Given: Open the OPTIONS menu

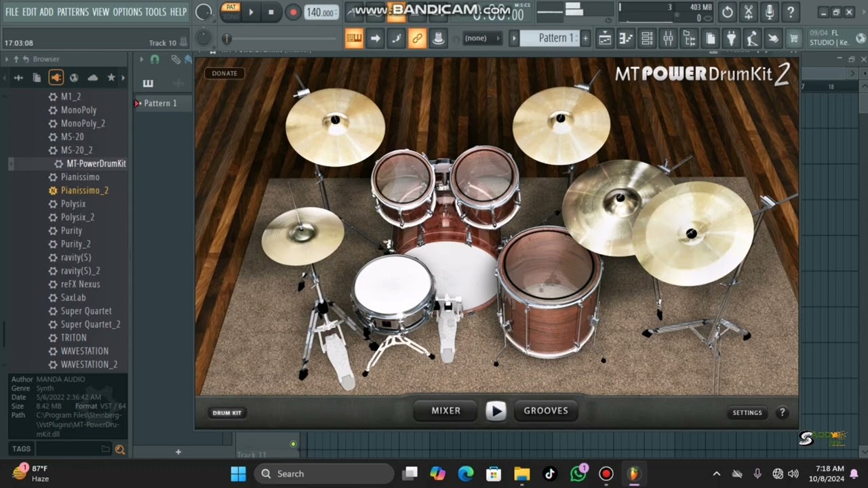Looking at the screenshot, I should pos(127,12).
